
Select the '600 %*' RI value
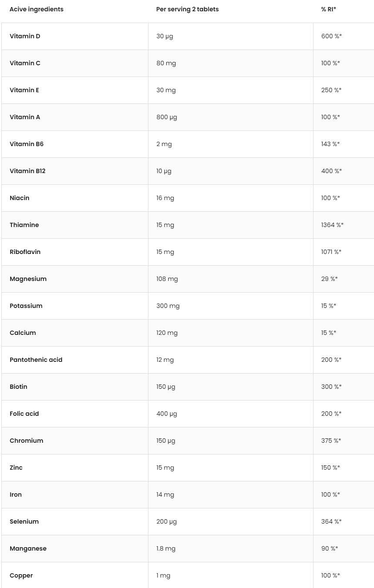point(331,36)
